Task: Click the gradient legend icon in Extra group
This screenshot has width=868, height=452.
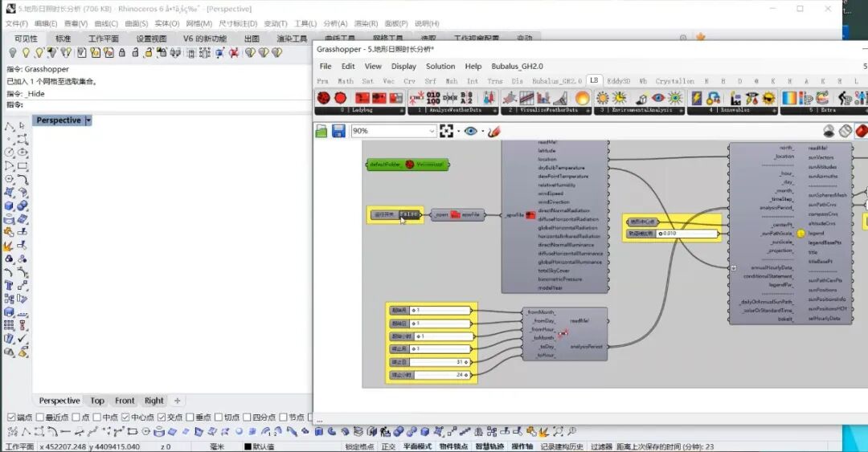Action: pos(789,99)
